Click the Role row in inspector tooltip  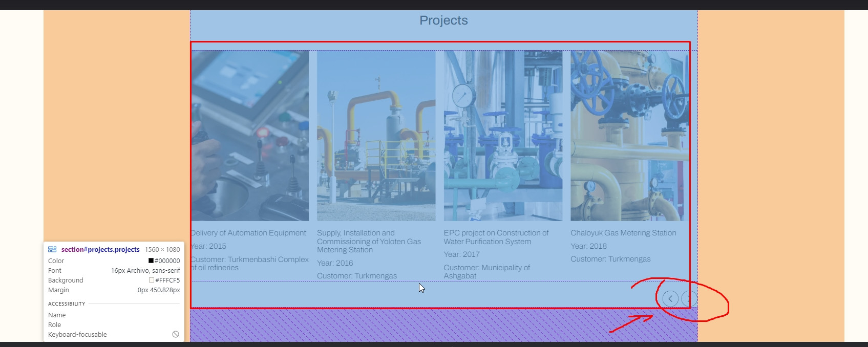tap(114, 325)
